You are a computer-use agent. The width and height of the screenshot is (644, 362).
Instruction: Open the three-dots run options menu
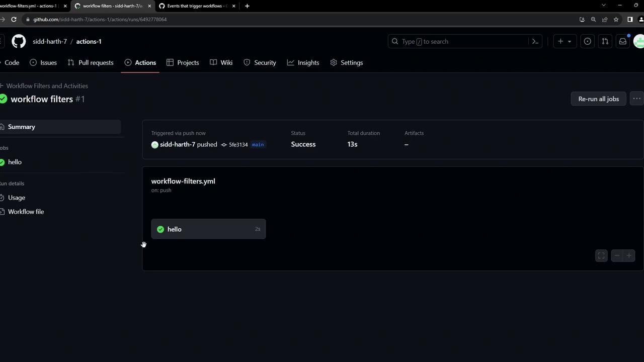pos(636,99)
